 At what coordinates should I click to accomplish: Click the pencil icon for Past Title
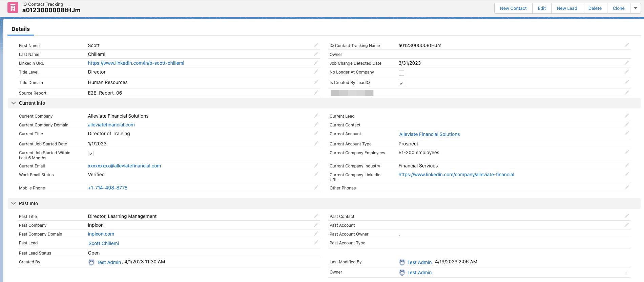(x=316, y=216)
